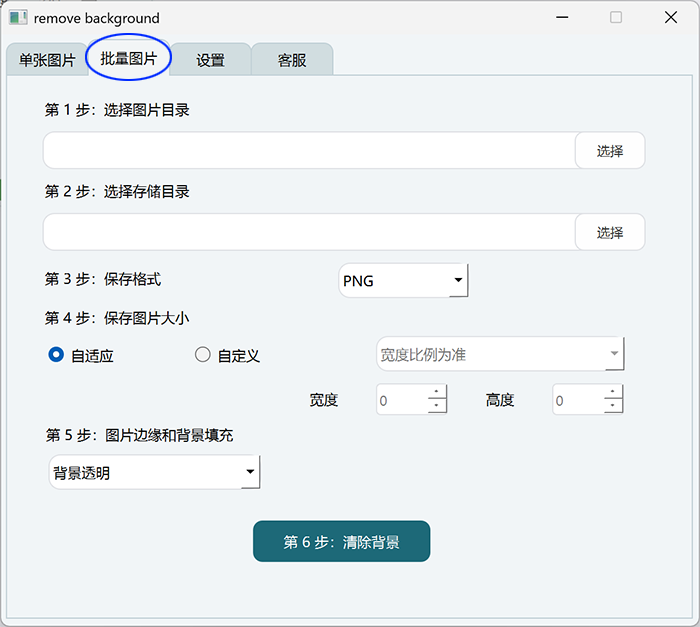Decrease the 高度 value with down arrow
The image size is (700, 627).
point(612,405)
